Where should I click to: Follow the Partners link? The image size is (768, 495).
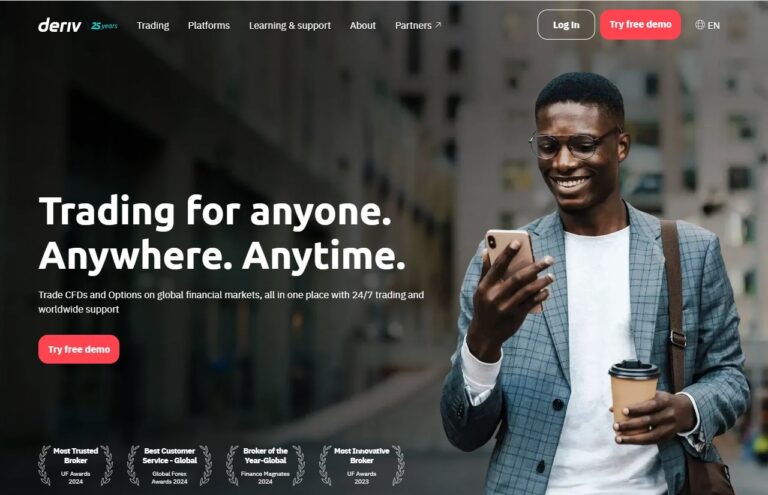tap(418, 25)
